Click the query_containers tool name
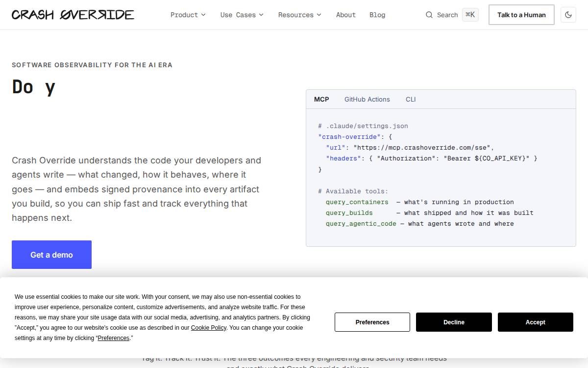588x368 pixels. click(x=357, y=202)
